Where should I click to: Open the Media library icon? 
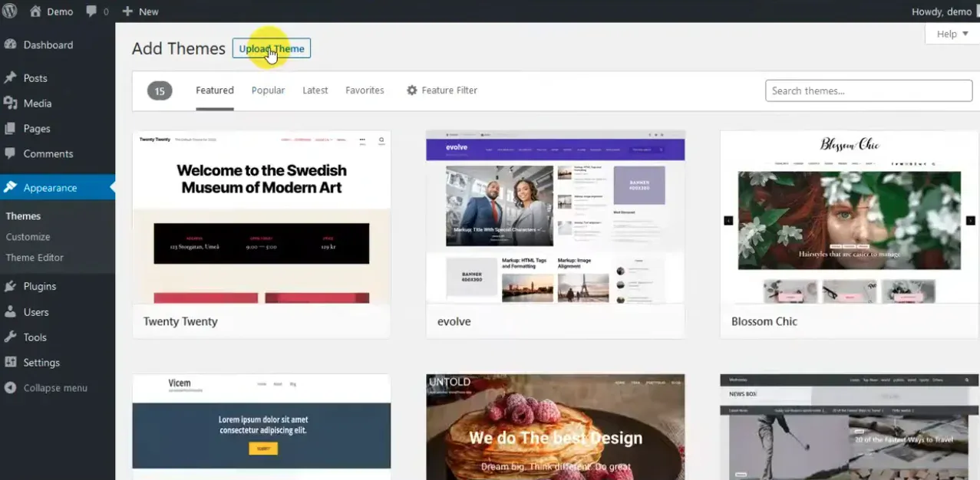click(x=11, y=103)
